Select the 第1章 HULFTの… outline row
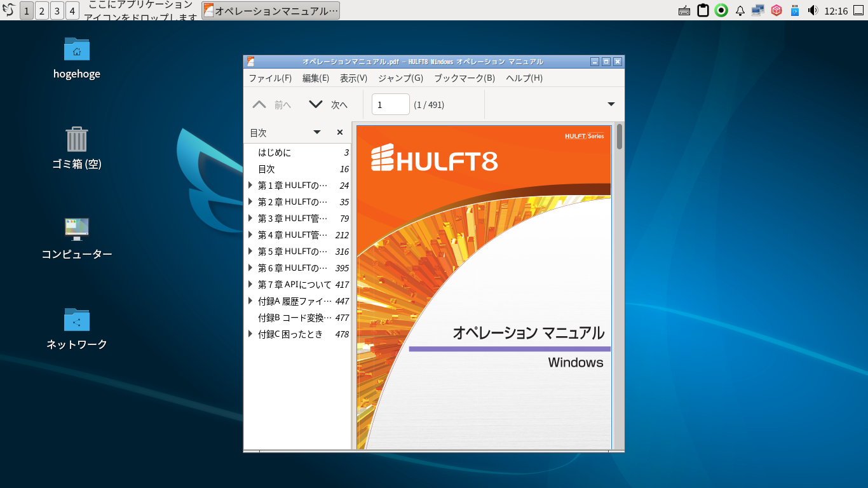868x488 pixels. [x=297, y=186]
